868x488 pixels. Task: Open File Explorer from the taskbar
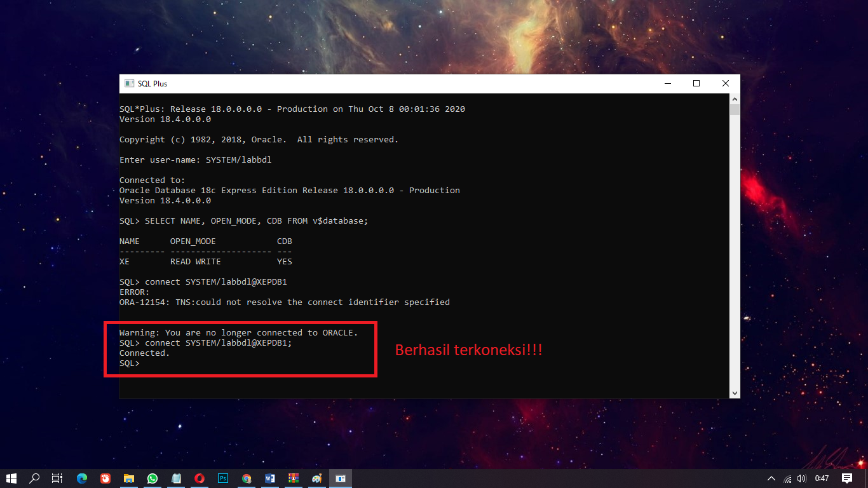129,478
